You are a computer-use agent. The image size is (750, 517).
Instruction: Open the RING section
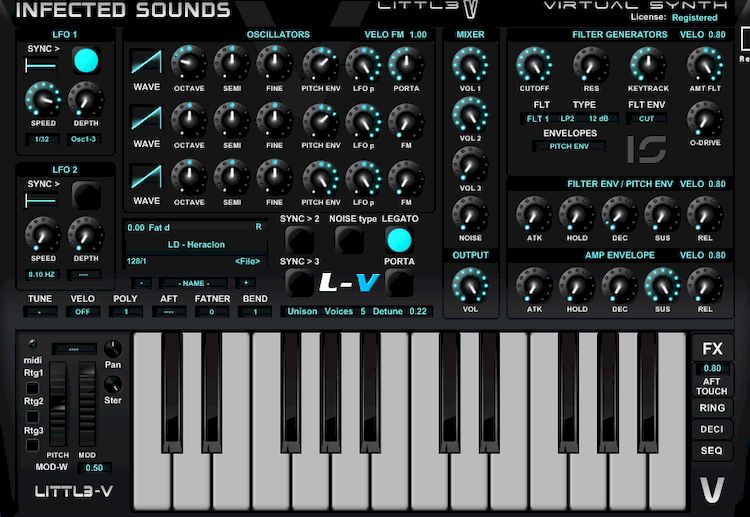(x=712, y=408)
